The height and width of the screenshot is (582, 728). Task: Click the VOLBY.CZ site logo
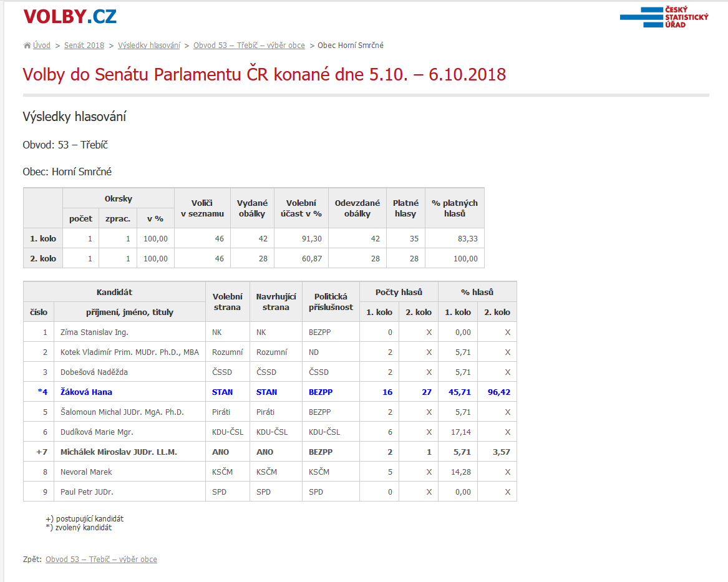click(x=69, y=17)
